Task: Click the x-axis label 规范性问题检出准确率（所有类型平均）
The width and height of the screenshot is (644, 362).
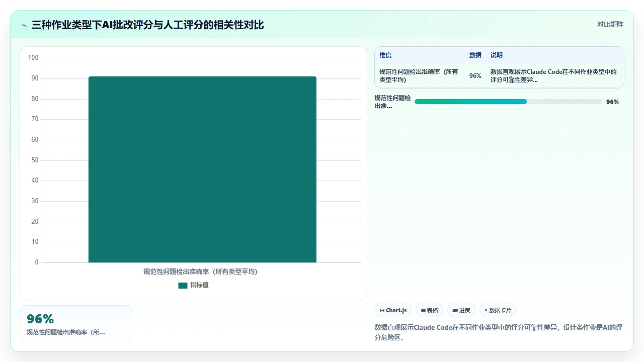Action: (x=200, y=271)
